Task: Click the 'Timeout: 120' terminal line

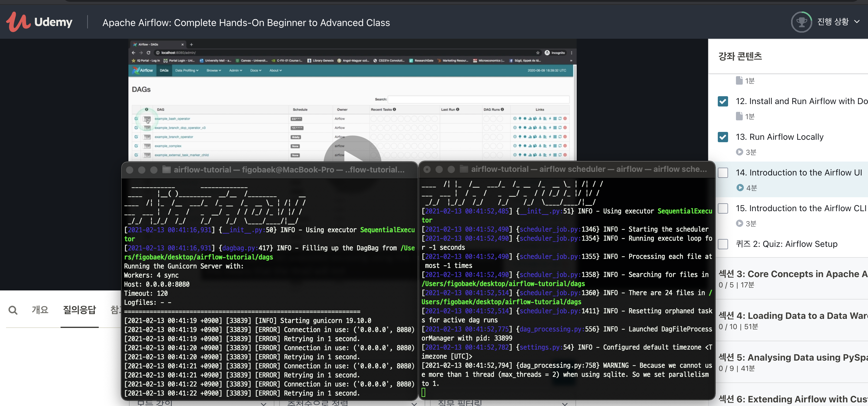Action: tap(146, 293)
